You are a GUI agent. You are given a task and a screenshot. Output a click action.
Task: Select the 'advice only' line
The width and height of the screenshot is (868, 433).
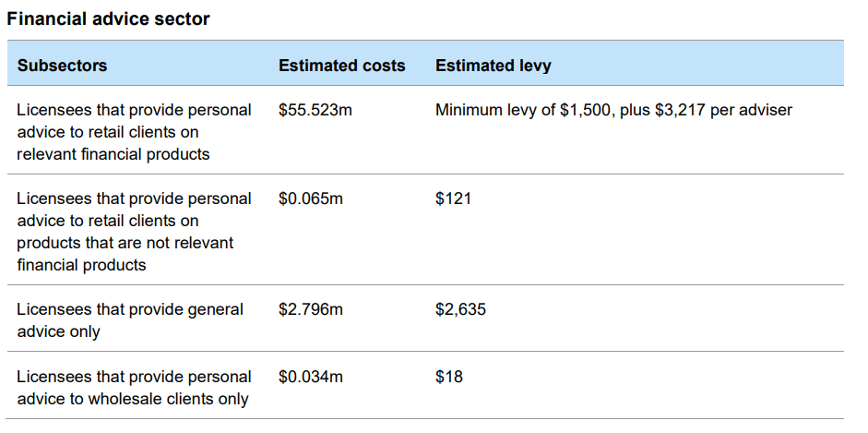(58, 331)
